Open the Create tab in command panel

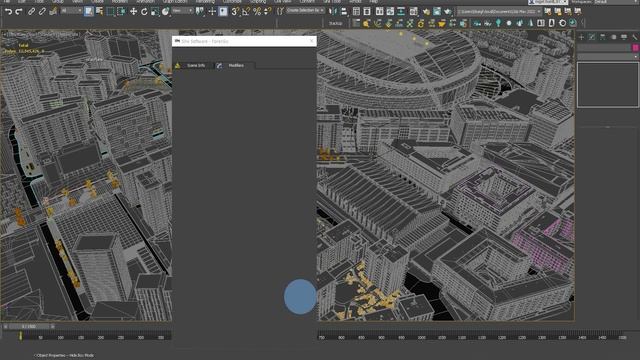tap(581, 37)
